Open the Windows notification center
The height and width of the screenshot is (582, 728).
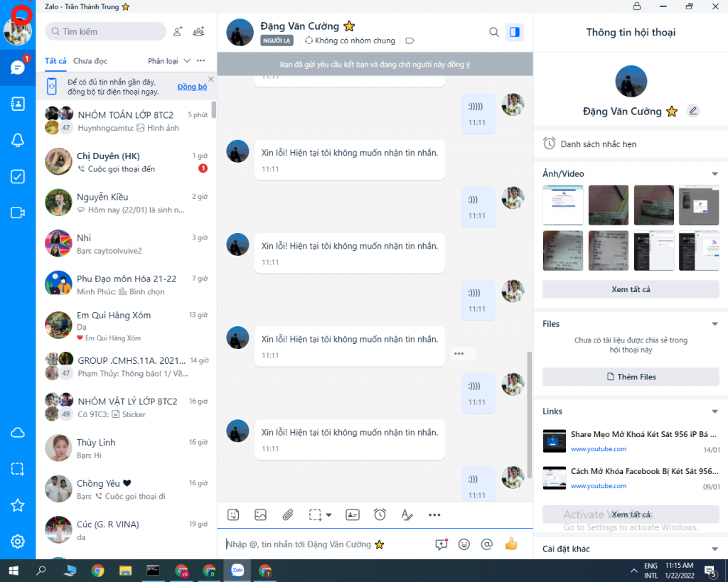711,571
